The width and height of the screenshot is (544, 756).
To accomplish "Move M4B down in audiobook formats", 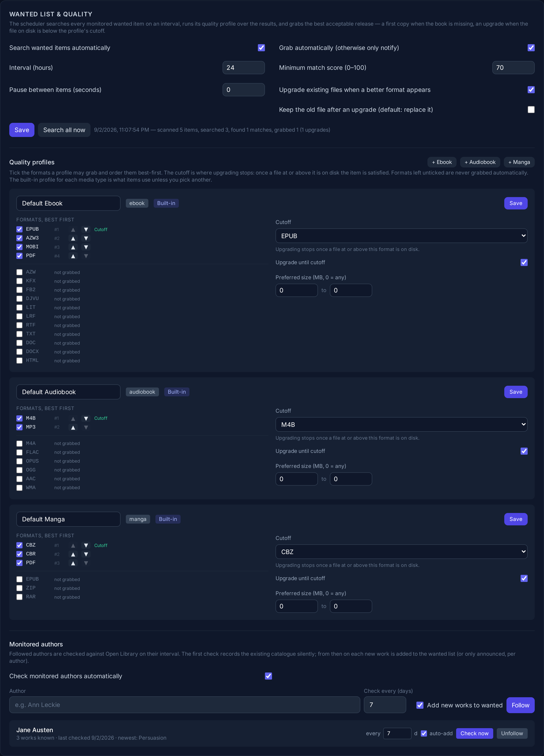I will (x=86, y=418).
